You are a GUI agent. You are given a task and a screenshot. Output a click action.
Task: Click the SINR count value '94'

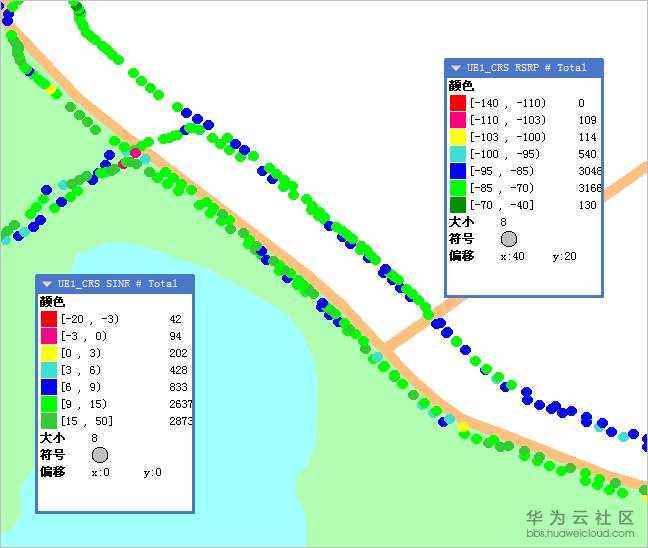point(175,336)
